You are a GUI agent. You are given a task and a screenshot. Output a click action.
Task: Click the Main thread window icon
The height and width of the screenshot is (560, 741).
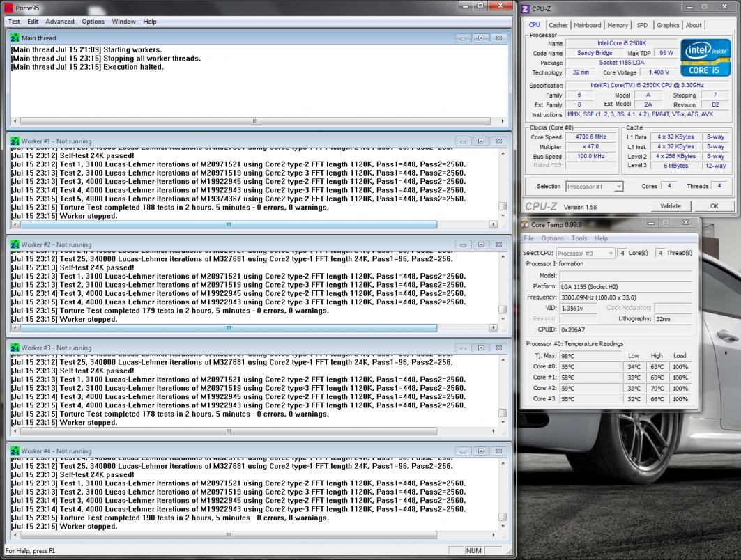click(x=15, y=38)
